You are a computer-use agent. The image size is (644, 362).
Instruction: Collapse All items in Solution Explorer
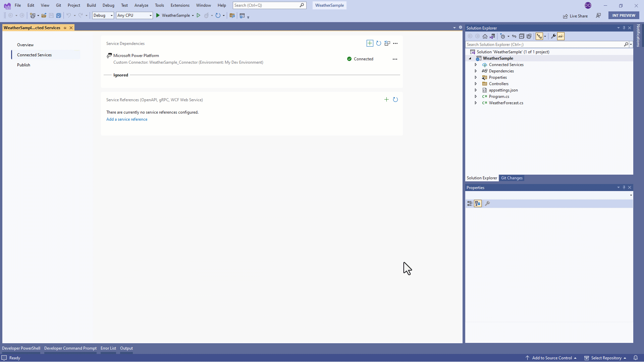(522, 36)
